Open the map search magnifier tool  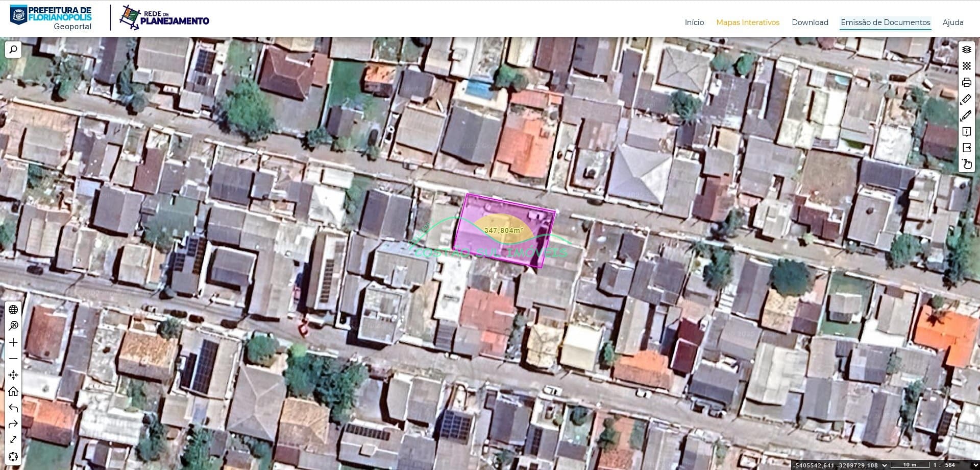[x=13, y=50]
